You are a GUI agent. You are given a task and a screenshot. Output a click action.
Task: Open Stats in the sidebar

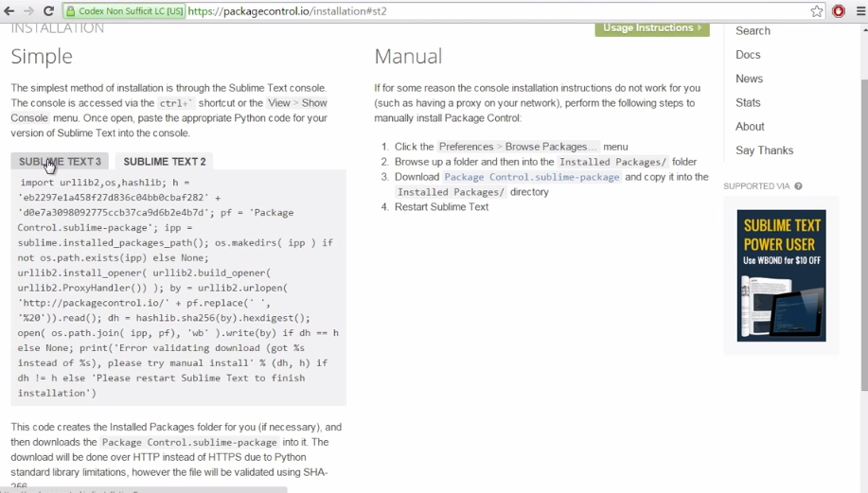748,102
